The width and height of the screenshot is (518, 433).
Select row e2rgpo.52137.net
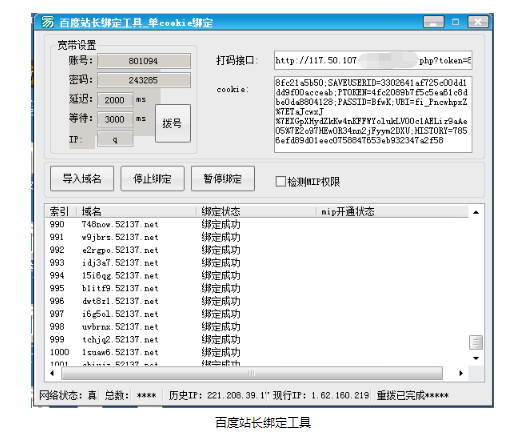[257, 250]
